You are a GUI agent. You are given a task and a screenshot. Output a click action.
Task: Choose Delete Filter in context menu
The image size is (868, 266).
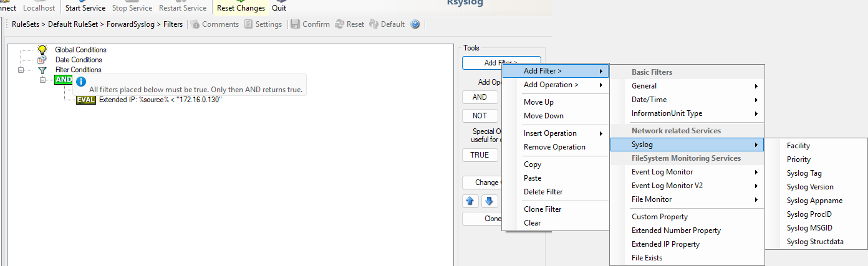tap(555, 192)
